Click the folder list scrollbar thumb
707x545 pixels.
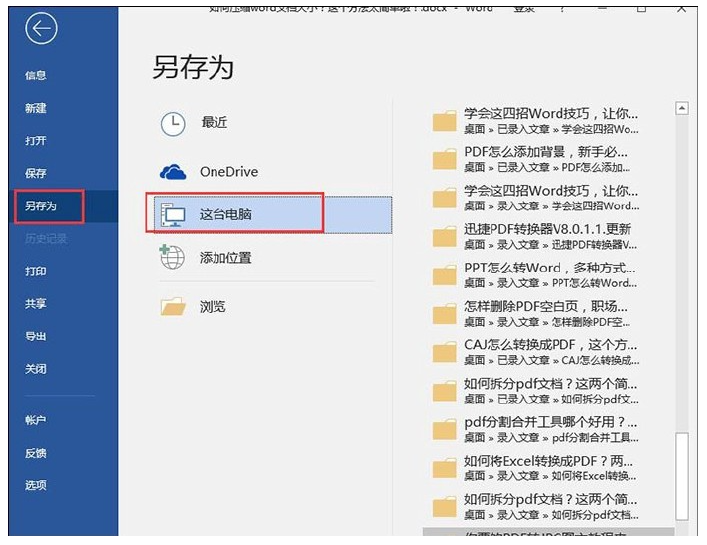click(682, 476)
